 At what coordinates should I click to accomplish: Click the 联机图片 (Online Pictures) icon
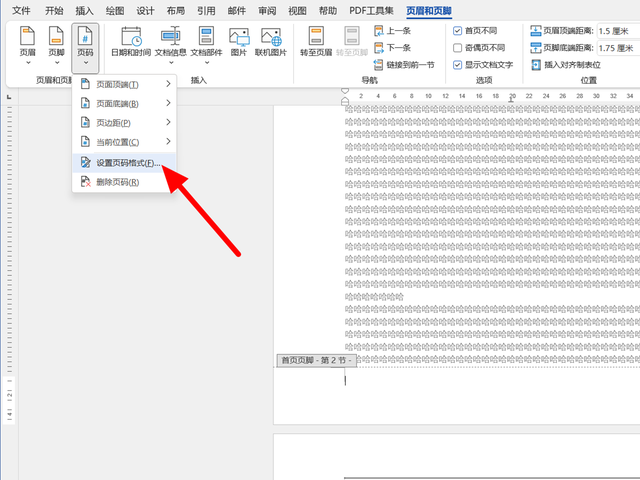click(270, 44)
